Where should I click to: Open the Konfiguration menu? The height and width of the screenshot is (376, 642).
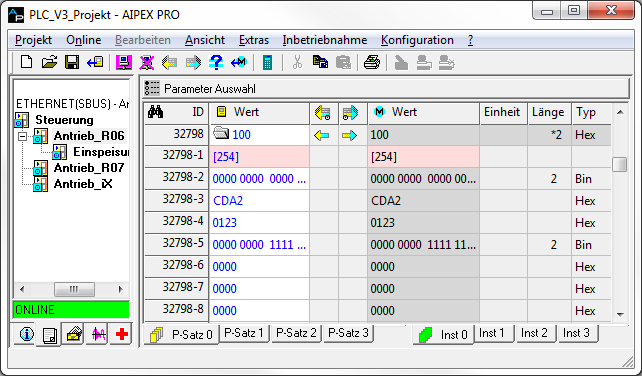(417, 40)
